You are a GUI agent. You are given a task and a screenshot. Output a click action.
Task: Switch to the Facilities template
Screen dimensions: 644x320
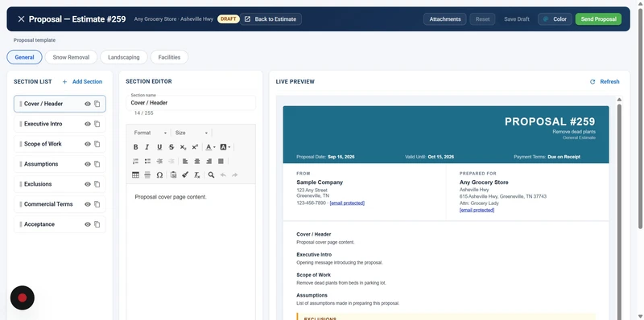[169, 57]
